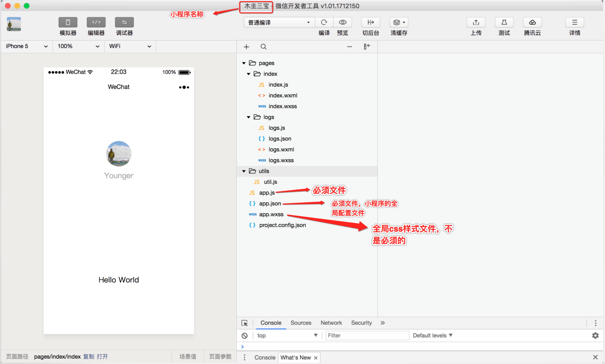The height and width of the screenshot is (364, 605).
Task: Collapse the utils folder
Action: pos(244,171)
